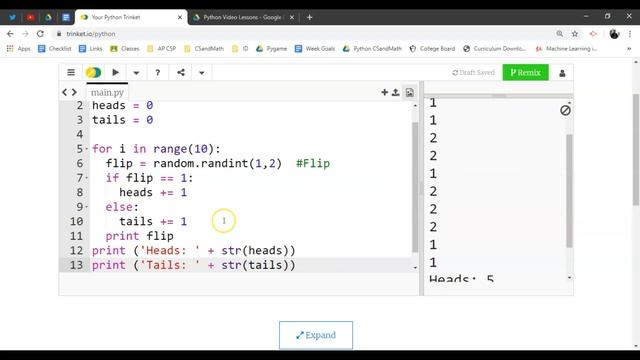The width and height of the screenshot is (640, 360).
Task: Open the Chrome three-dot menu
Action: coord(630,34)
